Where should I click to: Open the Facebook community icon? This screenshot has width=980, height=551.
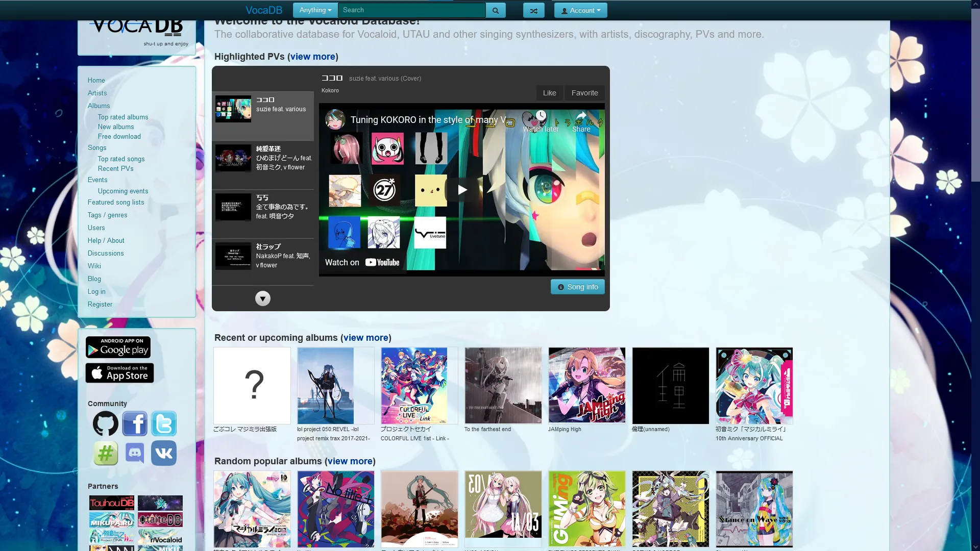point(135,423)
